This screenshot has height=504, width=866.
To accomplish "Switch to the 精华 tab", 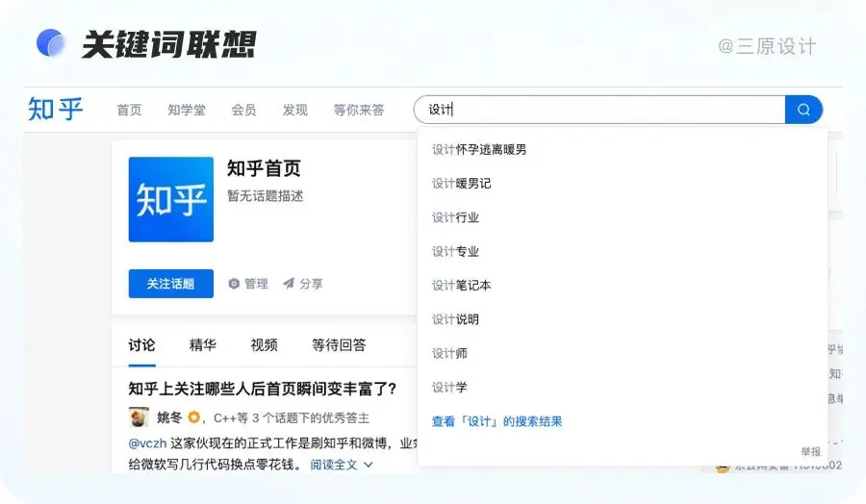I will click(203, 344).
